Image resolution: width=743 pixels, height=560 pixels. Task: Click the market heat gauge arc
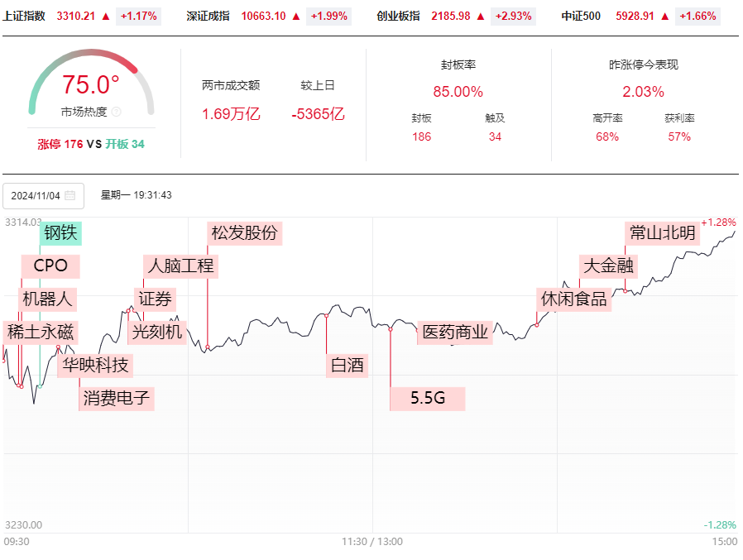point(92,79)
